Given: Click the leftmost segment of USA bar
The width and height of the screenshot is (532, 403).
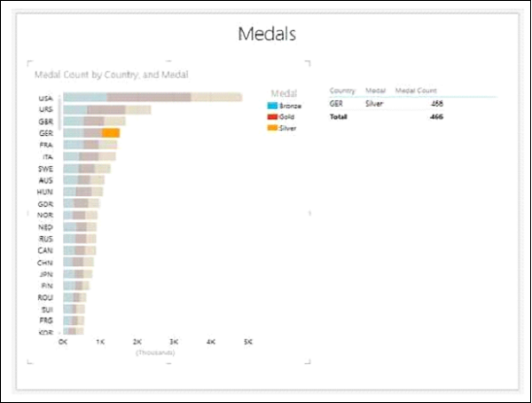Looking at the screenshot, I should [x=84, y=98].
